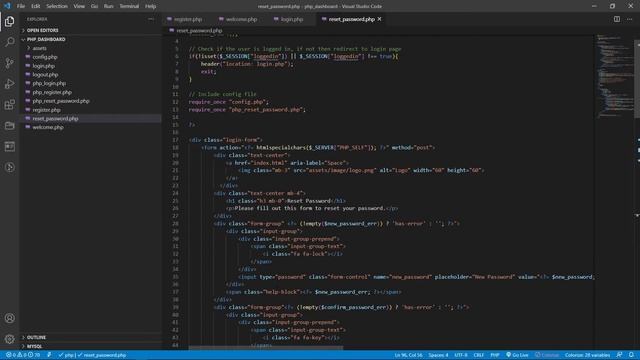Click the feedback icon in status bar
Image resolution: width=640 pixels, height=360 pixels.
[620, 355]
